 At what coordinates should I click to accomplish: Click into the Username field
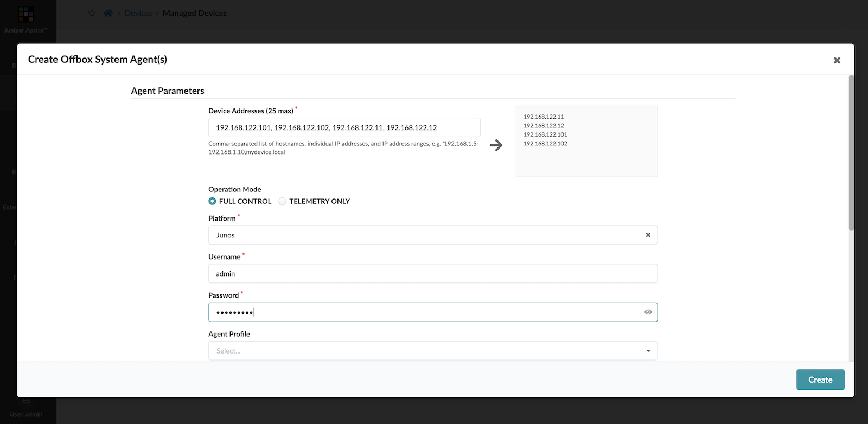(433, 274)
